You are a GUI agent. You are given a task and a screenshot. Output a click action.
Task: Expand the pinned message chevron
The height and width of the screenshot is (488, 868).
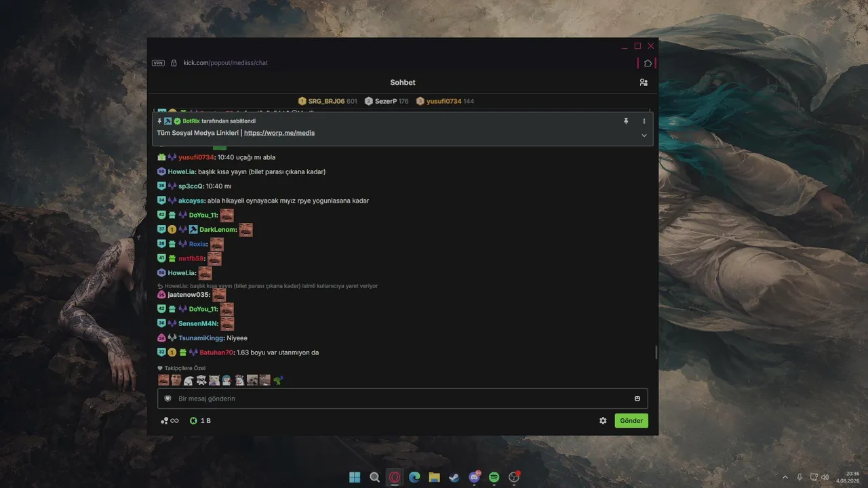[x=644, y=136]
